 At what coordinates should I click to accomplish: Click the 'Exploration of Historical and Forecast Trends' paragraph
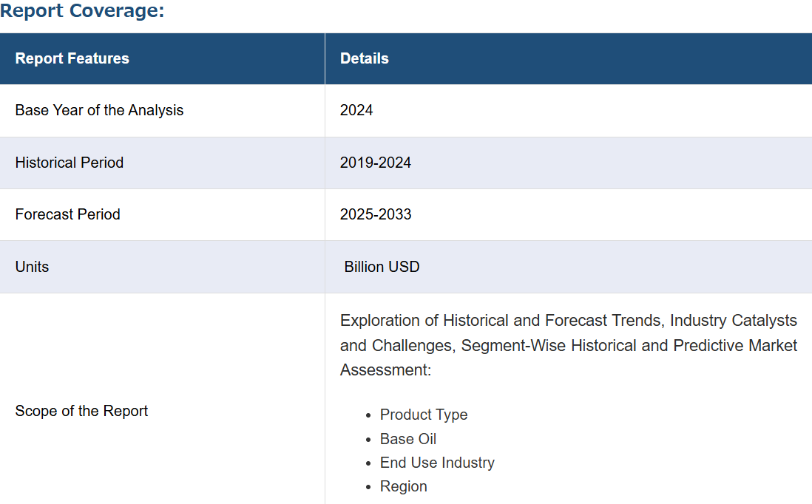point(568,345)
